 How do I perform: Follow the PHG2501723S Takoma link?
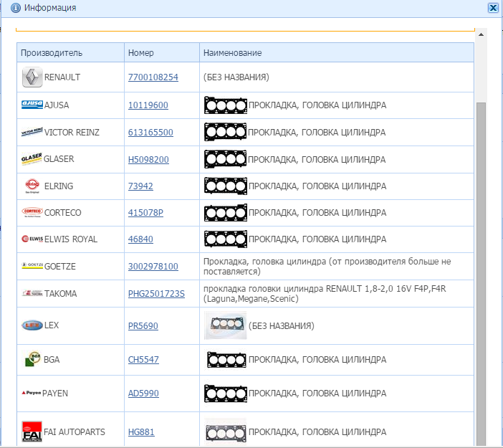click(x=156, y=294)
